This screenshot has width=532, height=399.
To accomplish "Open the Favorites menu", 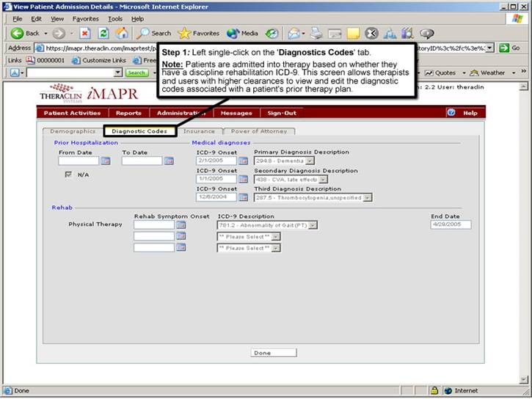I will pyautogui.click(x=86, y=19).
